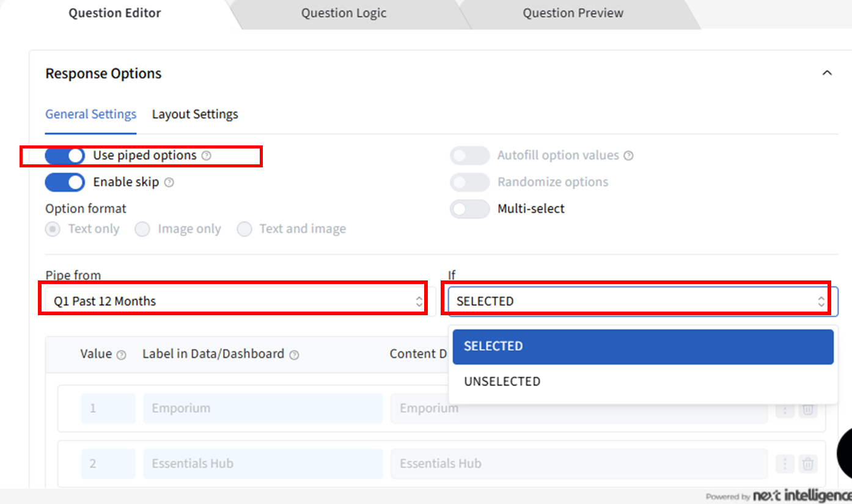Click help icon beside Autofill option values

(x=628, y=156)
